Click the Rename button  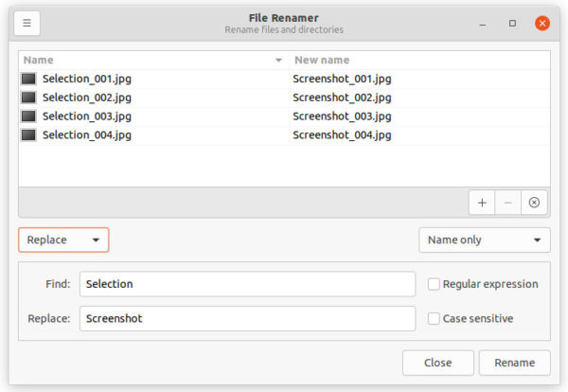[514, 363]
